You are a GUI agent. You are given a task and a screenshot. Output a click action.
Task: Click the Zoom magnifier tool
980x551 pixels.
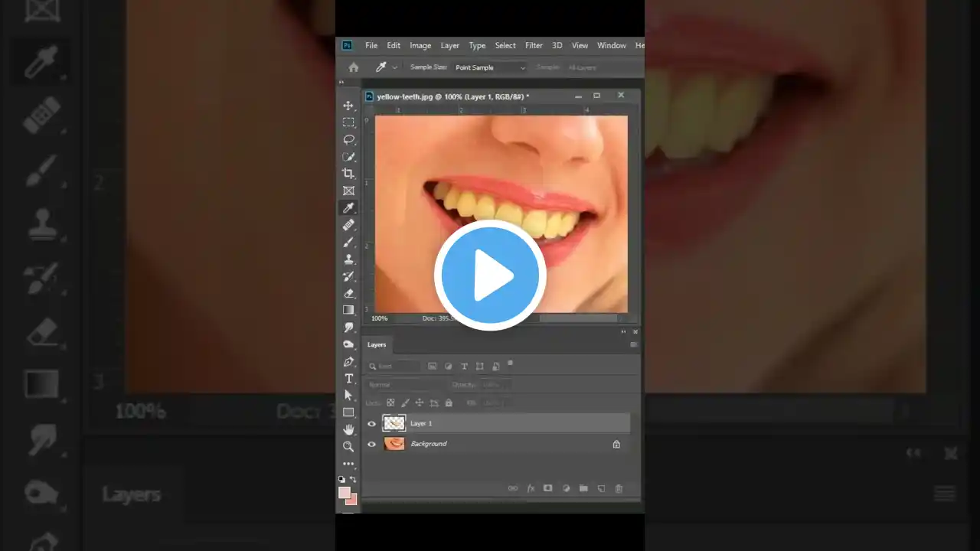348,446
